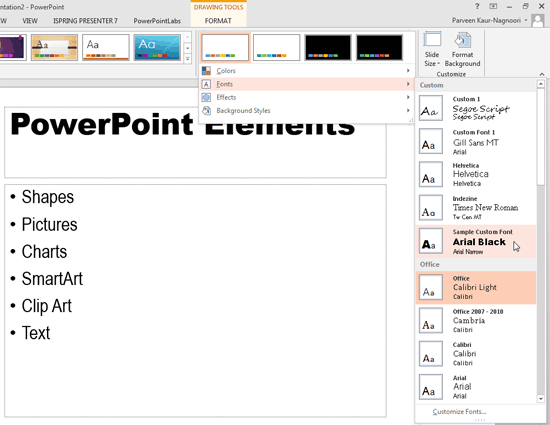
Task: Open the Slide Size dropdown
Action: (432, 49)
